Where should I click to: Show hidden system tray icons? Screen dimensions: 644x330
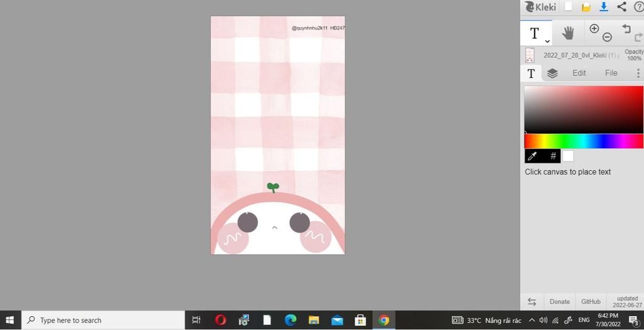click(531, 320)
